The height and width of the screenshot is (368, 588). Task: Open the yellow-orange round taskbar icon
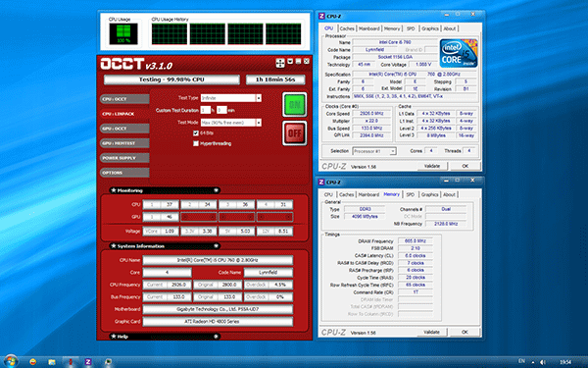33,361
